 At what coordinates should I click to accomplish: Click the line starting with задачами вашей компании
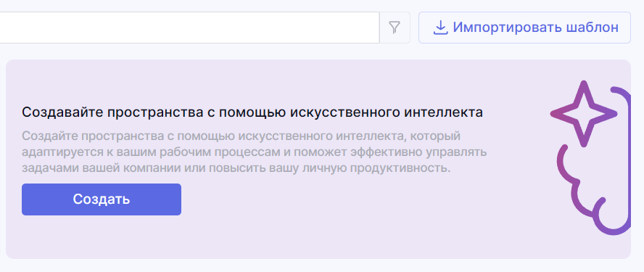(x=236, y=168)
